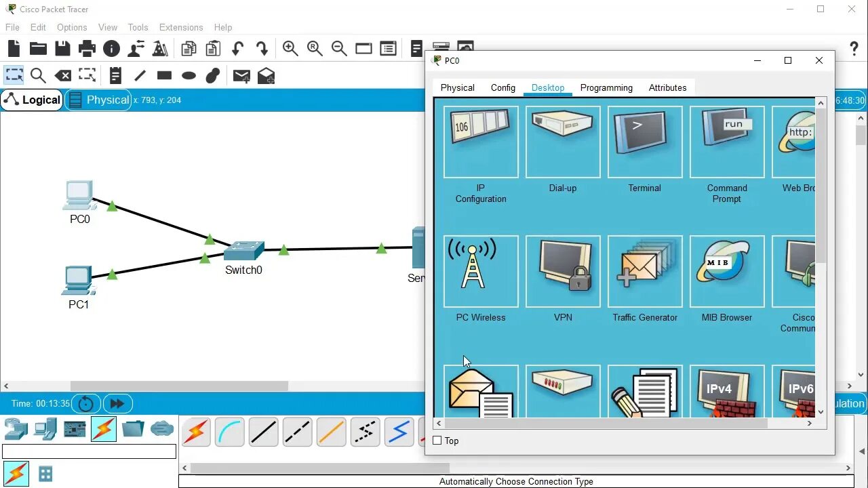The height and width of the screenshot is (488, 868).
Task: Save the network with floppy icon
Action: [62, 48]
